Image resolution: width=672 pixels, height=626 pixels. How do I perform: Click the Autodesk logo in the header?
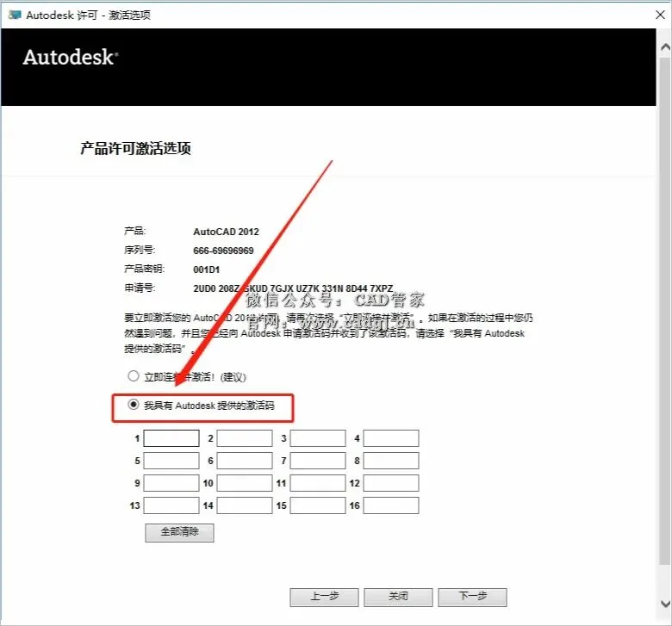[x=71, y=57]
